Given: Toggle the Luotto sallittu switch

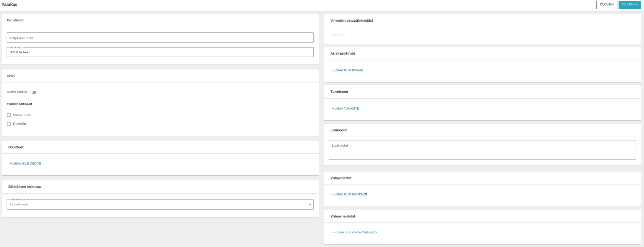Looking at the screenshot, I should pyautogui.click(x=33, y=92).
